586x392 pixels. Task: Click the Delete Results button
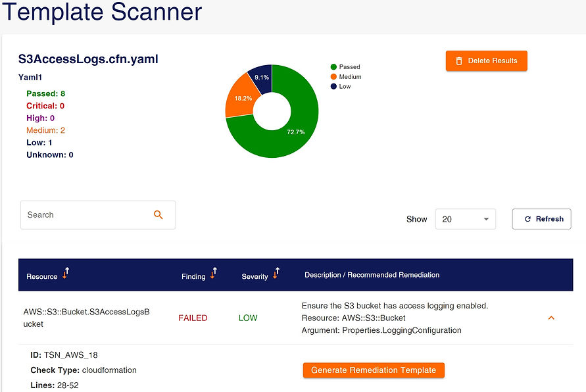(486, 61)
